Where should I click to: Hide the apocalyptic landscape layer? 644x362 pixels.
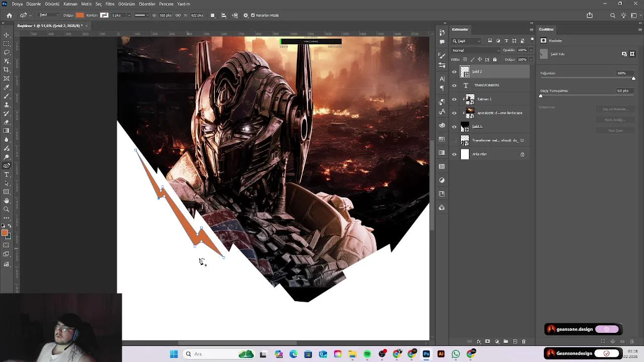pyautogui.click(x=454, y=113)
